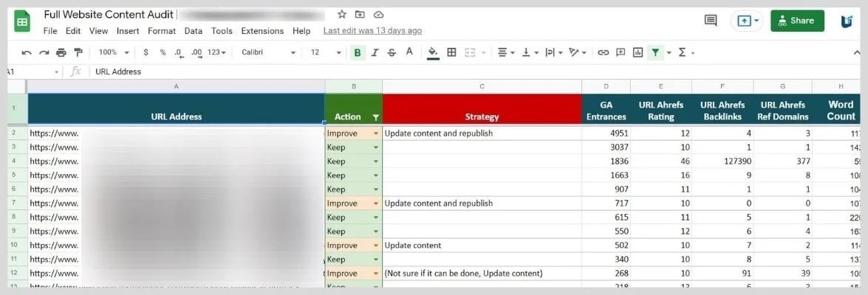
Task: Select column C header
Action: click(x=482, y=86)
